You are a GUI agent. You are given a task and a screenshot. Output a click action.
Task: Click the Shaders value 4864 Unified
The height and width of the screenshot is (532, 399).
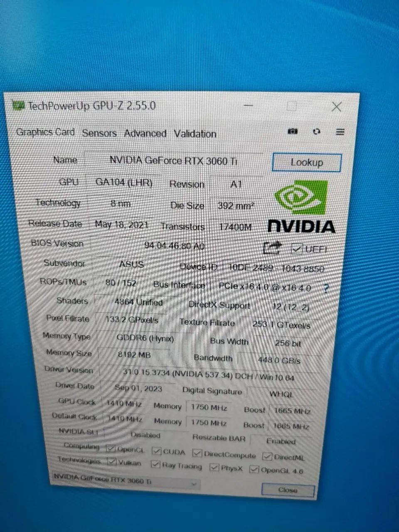click(x=139, y=302)
